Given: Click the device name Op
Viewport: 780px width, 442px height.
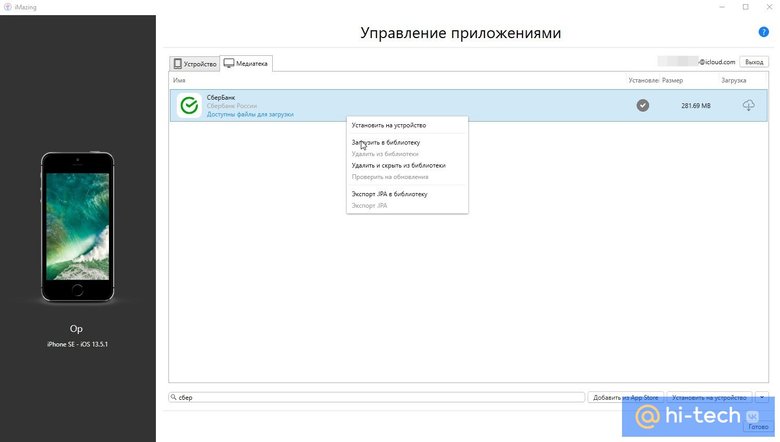Looking at the screenshot, I should (x=76, y=329).
